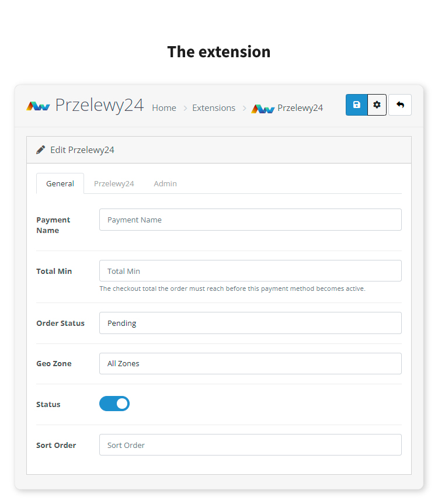Screen dimensions: 438x504
Task: Save settings using the disk icon
Action: pos(356,105)
